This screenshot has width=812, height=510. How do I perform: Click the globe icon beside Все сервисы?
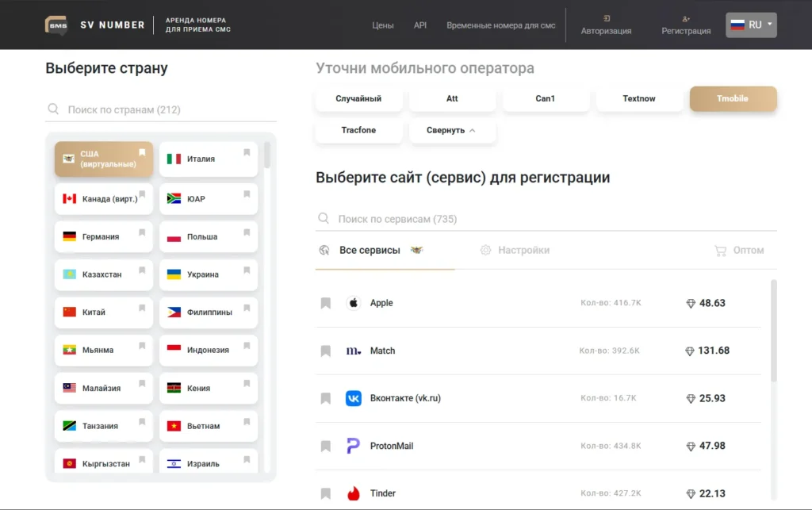pyautogui.click(x=324, y=250)
